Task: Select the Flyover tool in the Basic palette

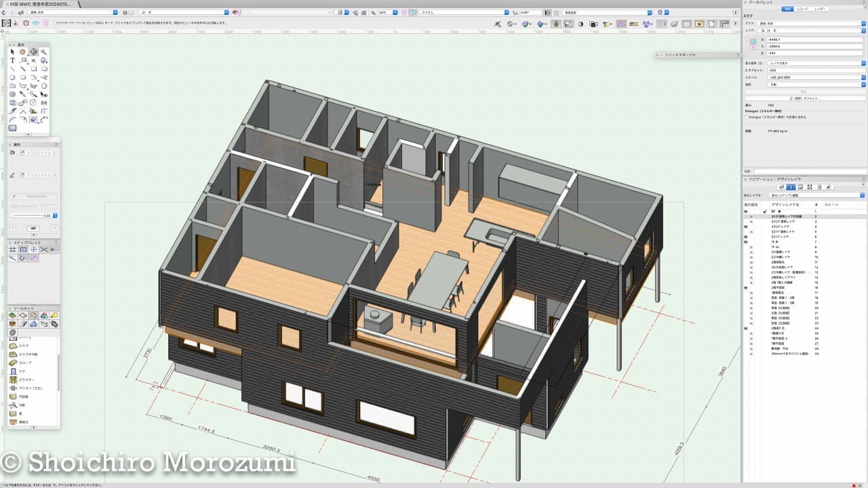Action: coord(33,52)
